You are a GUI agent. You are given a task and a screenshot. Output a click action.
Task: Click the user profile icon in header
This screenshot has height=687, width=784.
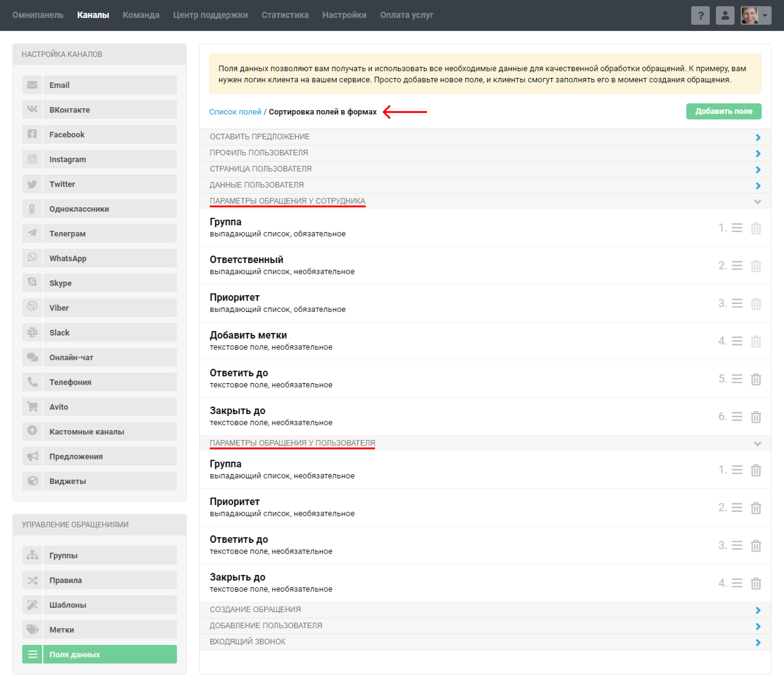[x=725, y=15]
